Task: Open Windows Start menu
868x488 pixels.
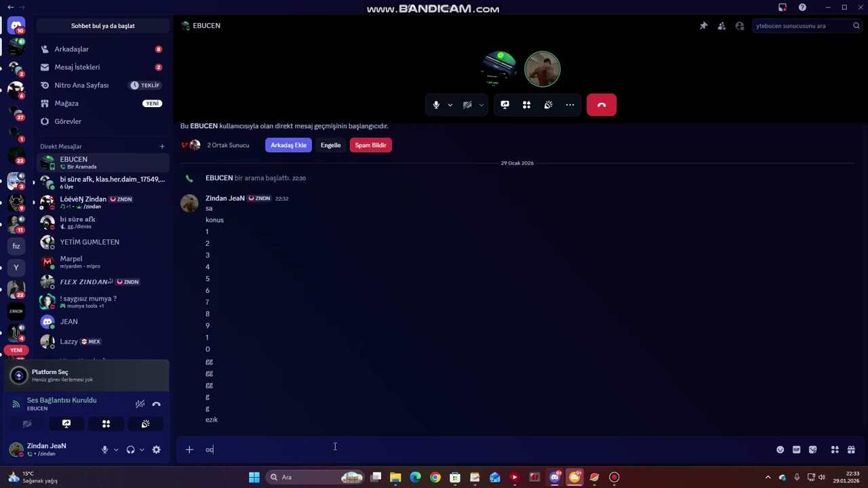Action: pyautogui.click(x=254, y=477)
